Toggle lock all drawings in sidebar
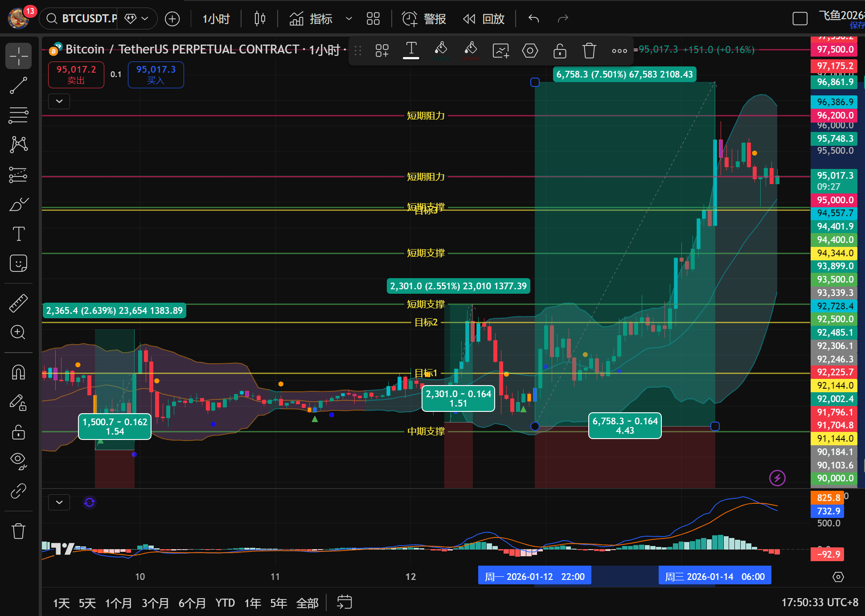 (18, 432)
